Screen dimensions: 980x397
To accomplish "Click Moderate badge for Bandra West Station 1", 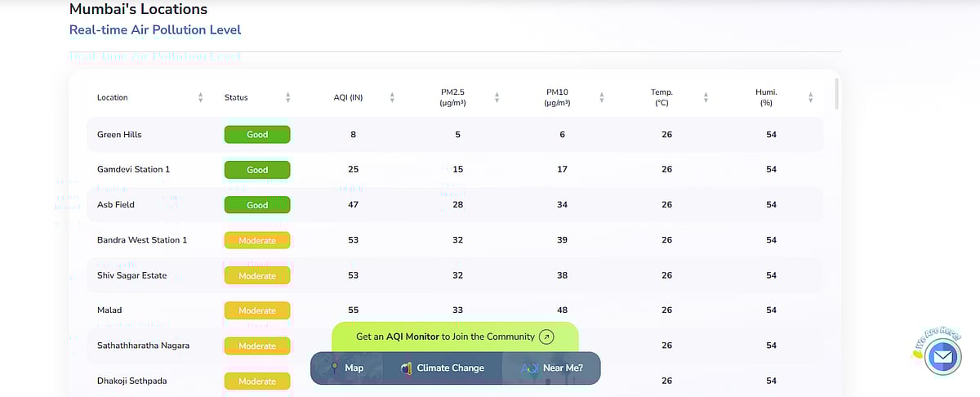I will 257,240.
